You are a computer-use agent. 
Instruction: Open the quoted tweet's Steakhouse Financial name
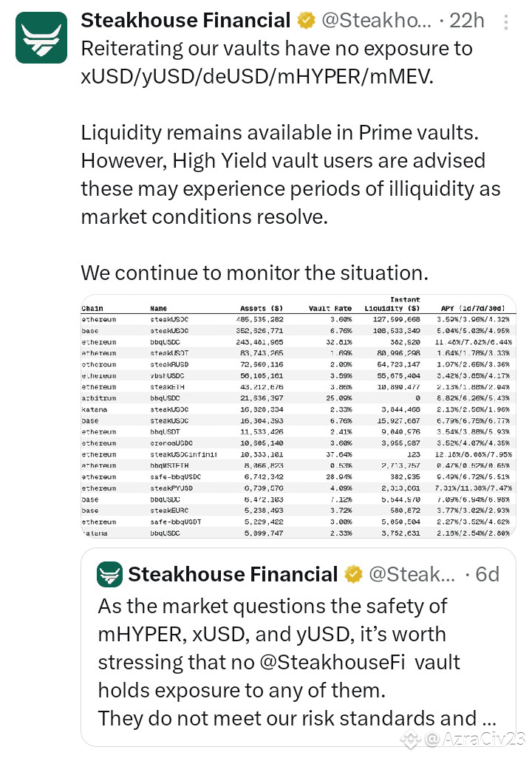coord(233,574)
